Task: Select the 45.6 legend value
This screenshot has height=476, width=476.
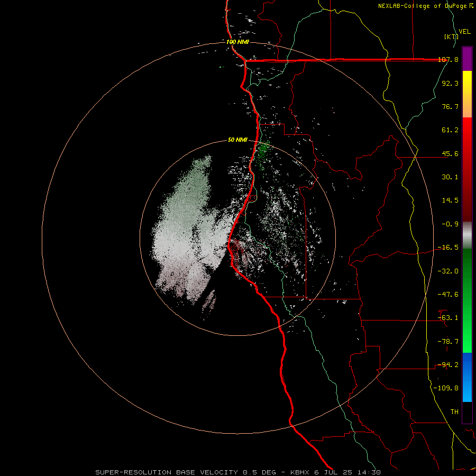Action: coord(450,153)
